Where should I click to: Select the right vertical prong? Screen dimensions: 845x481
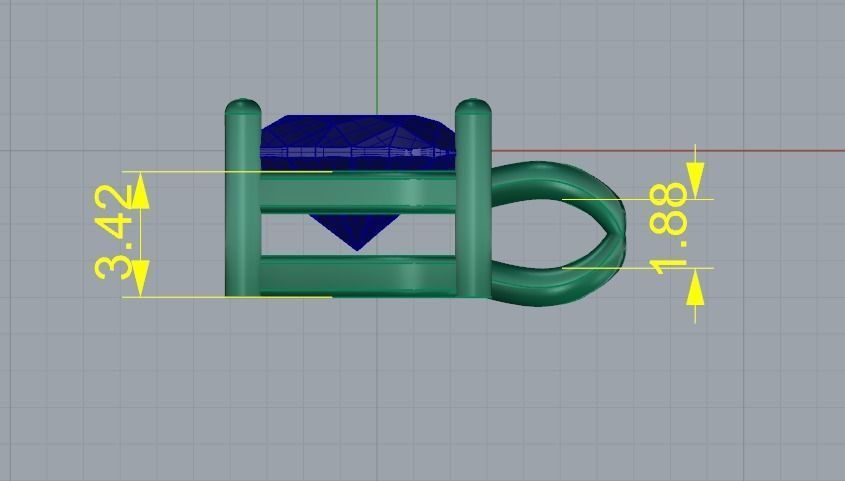pos(473,197)
